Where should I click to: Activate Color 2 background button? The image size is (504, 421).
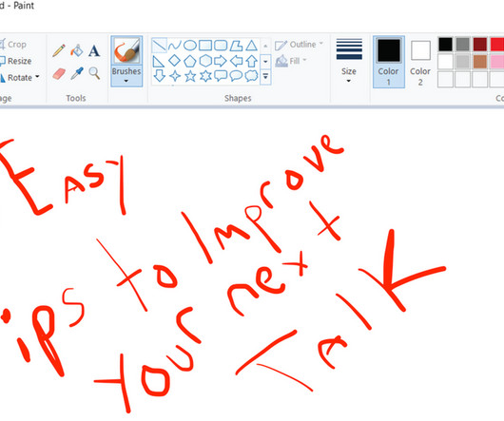pos(420,63)
